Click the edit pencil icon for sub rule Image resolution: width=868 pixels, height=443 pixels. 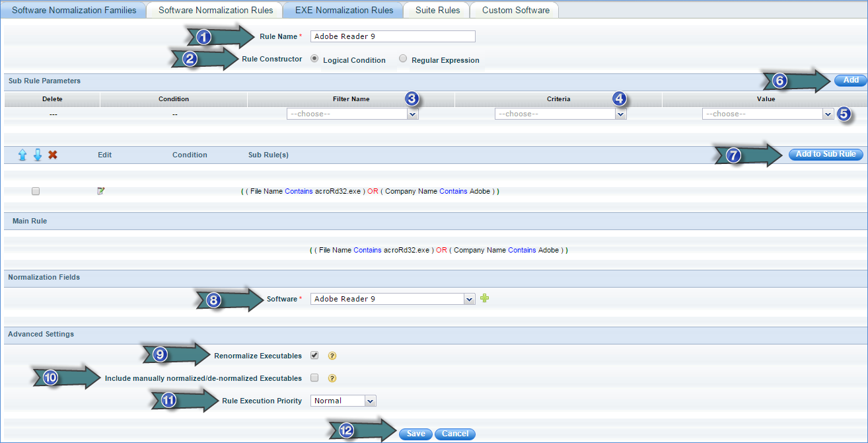coord(100,191)
